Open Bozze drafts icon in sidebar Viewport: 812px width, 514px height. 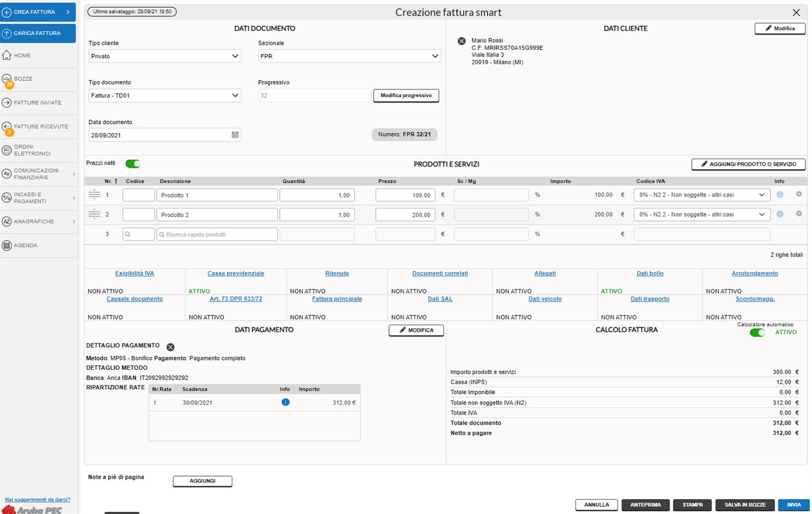point(7,79)
